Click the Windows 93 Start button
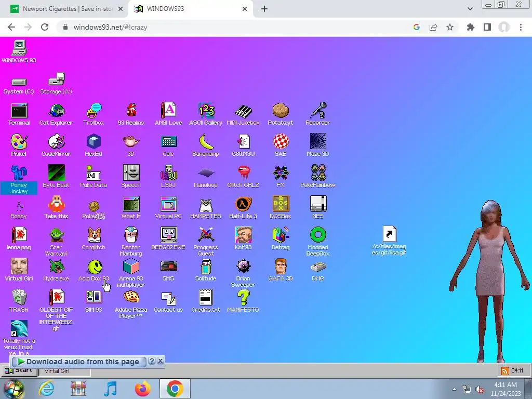Viewport: 532px width, 399px height. pyautogui.click(x=19, y=370)
